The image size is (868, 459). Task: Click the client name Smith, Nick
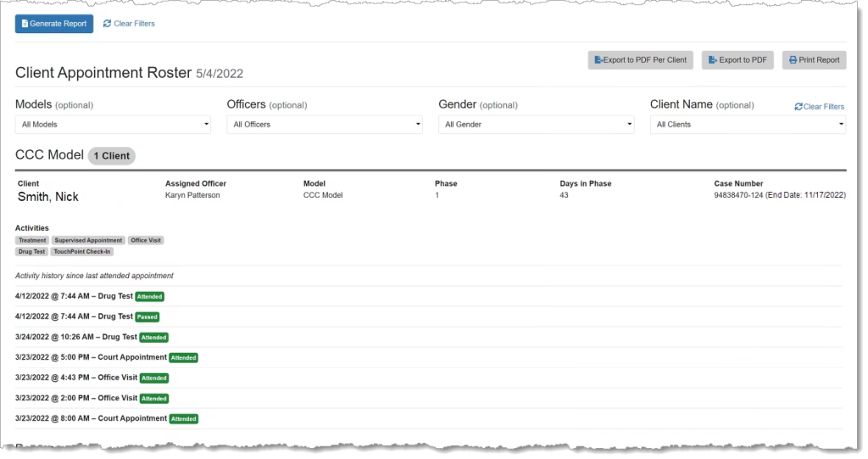[x=47, y=197]
